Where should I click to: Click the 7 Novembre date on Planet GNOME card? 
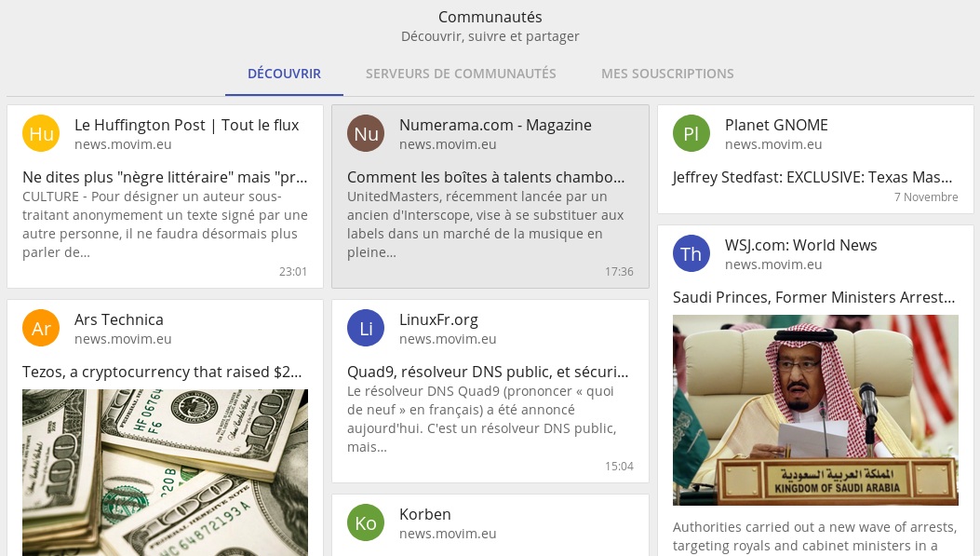(926, 197)
